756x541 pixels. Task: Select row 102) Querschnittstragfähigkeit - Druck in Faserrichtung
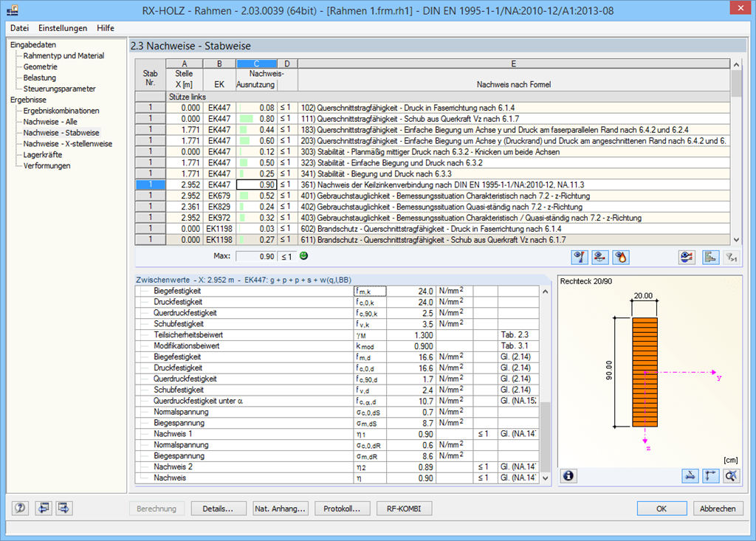pos(433,108)
